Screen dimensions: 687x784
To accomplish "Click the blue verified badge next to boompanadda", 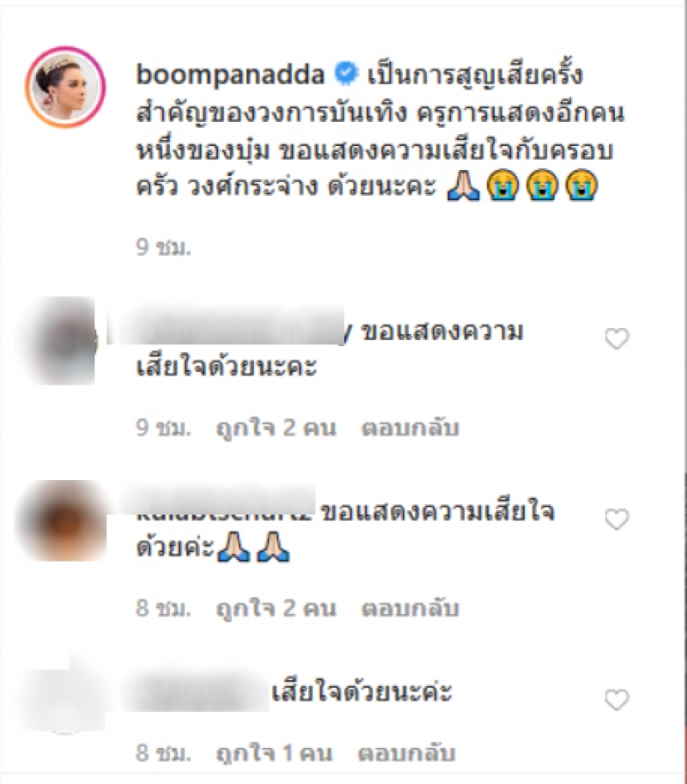I will click(x=346, y=74).
